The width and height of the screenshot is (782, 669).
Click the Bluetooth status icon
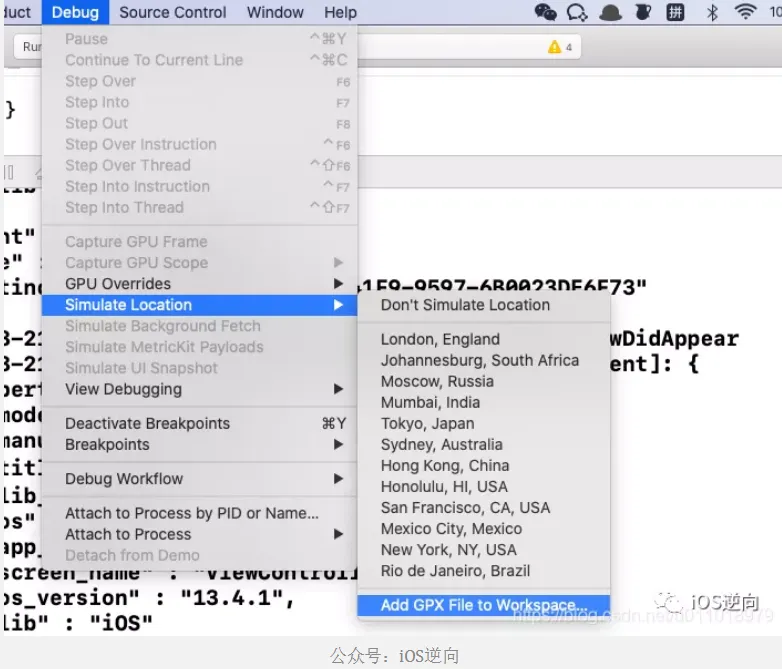[x=712, y=12]
